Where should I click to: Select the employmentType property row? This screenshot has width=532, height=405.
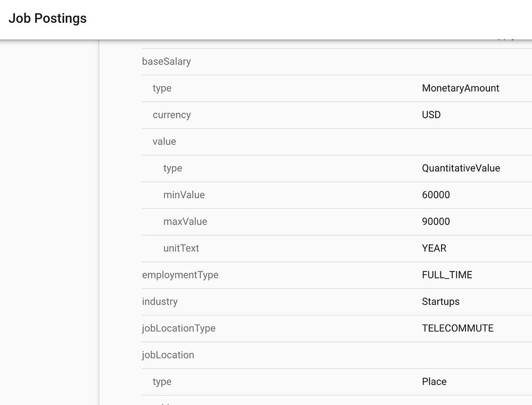click(180, 275)
